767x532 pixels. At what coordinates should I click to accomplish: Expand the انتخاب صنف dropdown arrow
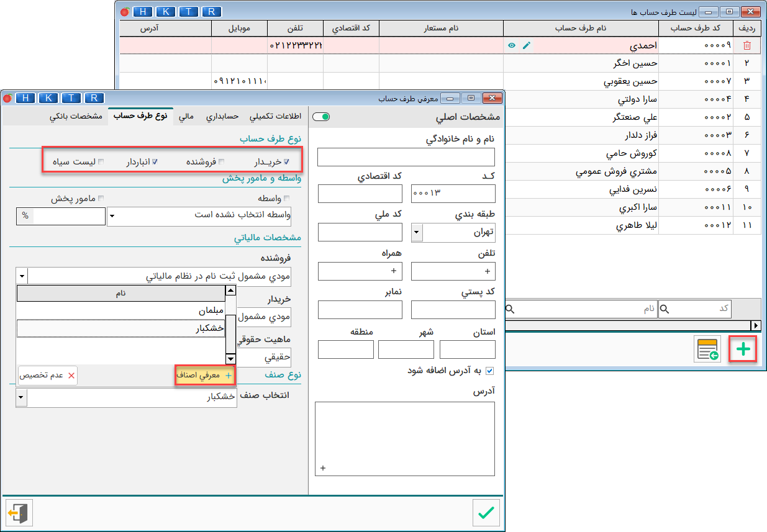click(22, 398)
